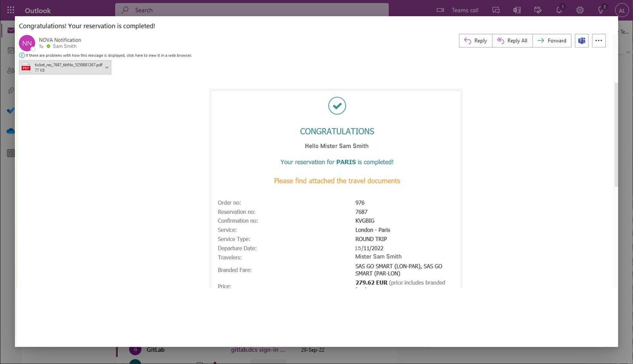Open OneDrive from the left sidebar

11,131
